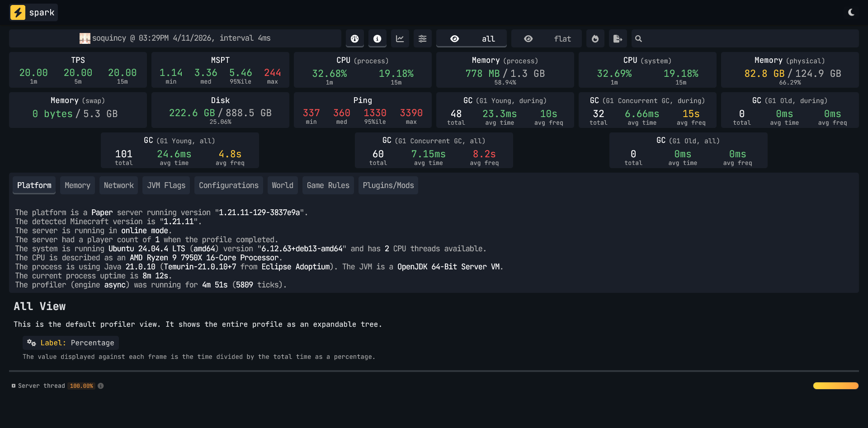Switch to the Memory tab
This screenshot has width=868, height=428.
pos(77,185)
